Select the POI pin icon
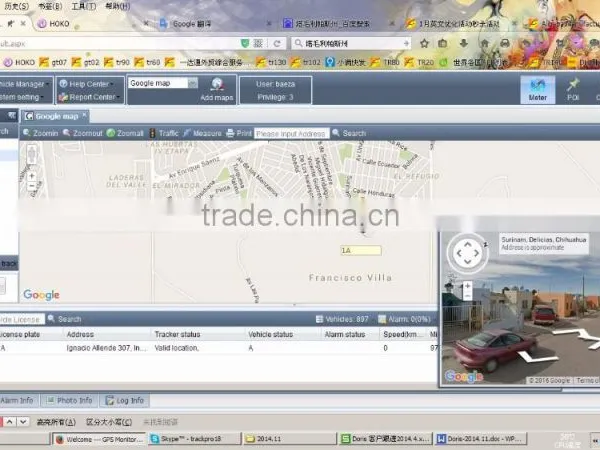Screen dimensions: 600x450 click(x=573, y=90)
